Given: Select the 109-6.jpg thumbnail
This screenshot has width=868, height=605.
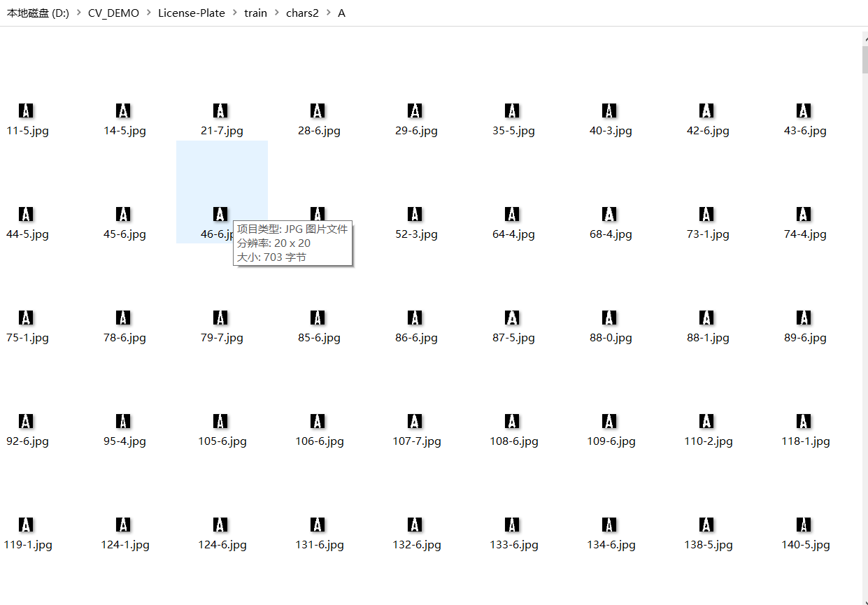Looking at the screenshot, I should coord(609,421).
